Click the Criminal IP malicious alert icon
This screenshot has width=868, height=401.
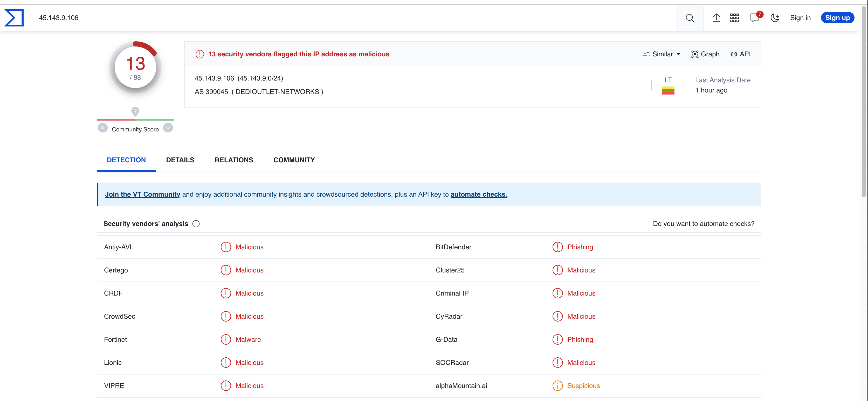[558, 293]
